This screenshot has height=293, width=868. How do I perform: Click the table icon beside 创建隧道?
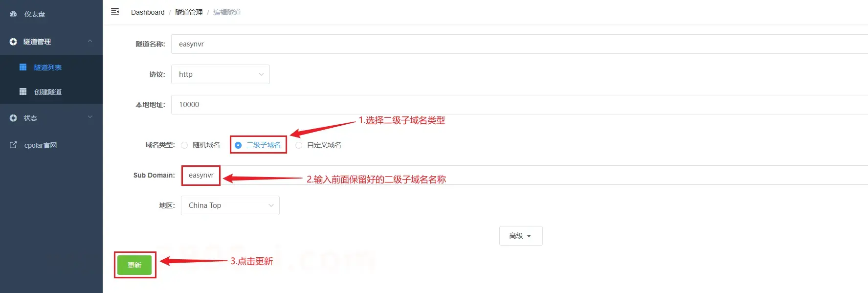[23, 91]
